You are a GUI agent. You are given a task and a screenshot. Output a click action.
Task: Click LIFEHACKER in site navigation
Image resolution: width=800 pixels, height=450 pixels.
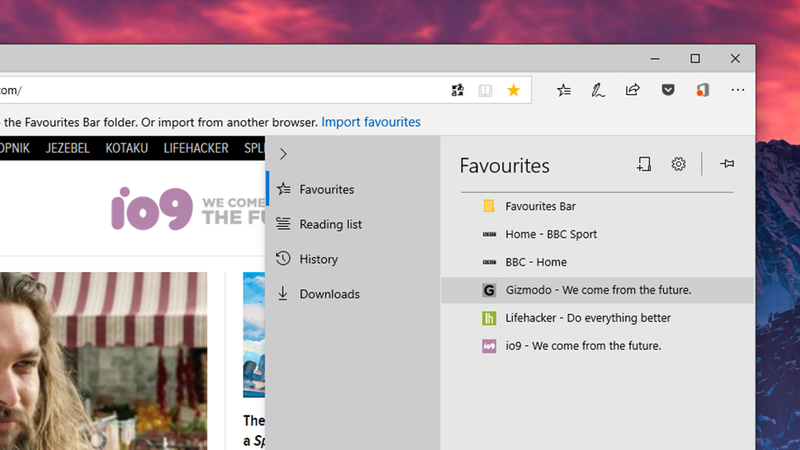(x=196, y=148)
